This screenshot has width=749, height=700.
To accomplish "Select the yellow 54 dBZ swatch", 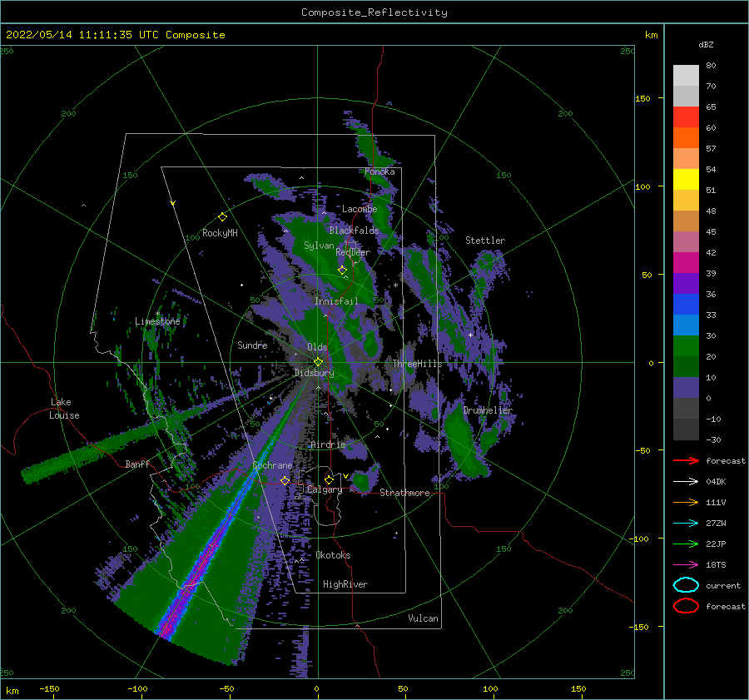I will click(x=686, y=179).
